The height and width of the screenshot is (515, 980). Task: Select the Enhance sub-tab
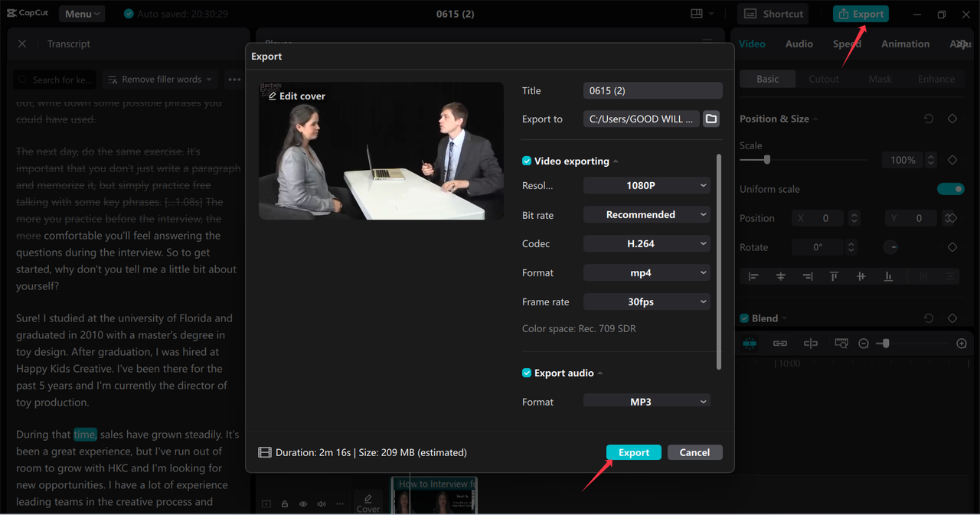(936, 79)
